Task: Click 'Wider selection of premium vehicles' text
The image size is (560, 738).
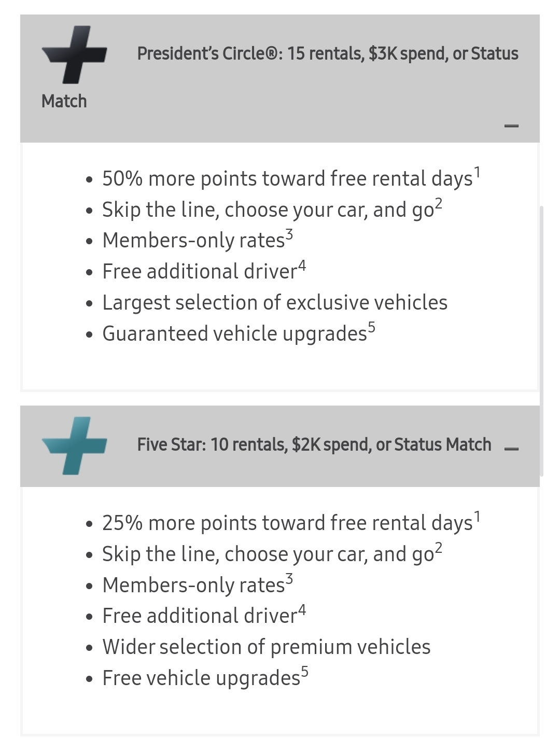Action: (266, 647)
